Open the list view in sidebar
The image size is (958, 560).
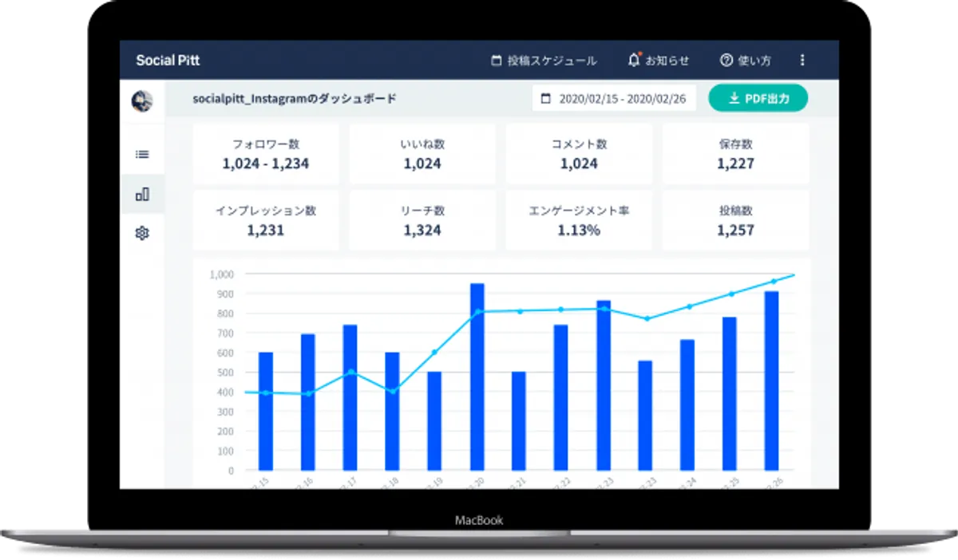click(x=143, y=154)
